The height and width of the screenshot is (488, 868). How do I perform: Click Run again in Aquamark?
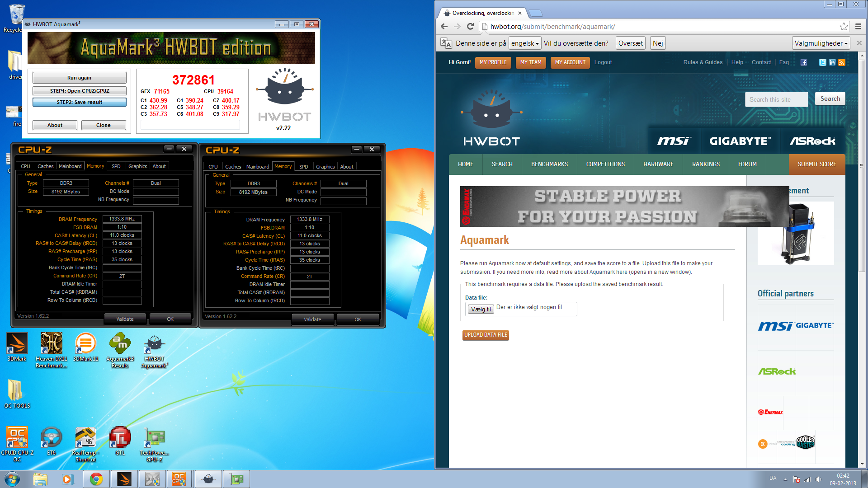[x=79, y=78]
